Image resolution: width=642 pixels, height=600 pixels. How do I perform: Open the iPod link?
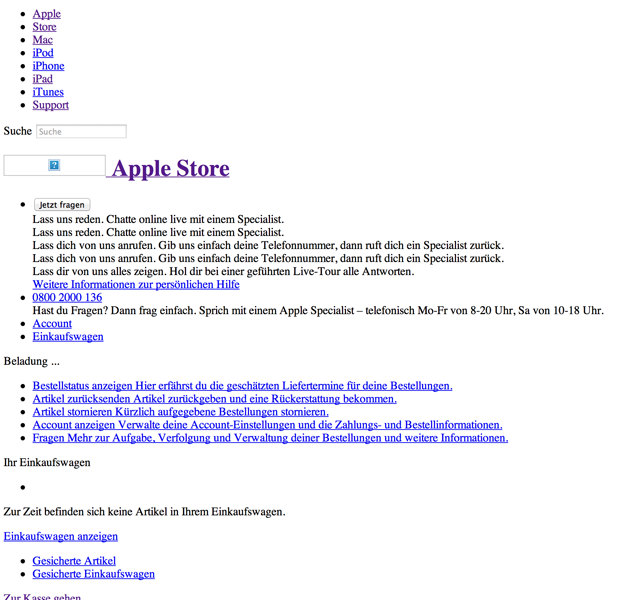pyautogui.click(x=43, y=53)
